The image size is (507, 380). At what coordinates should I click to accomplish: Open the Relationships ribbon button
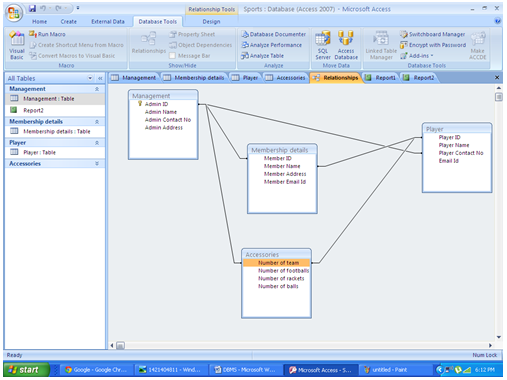(x=149, y=43)
